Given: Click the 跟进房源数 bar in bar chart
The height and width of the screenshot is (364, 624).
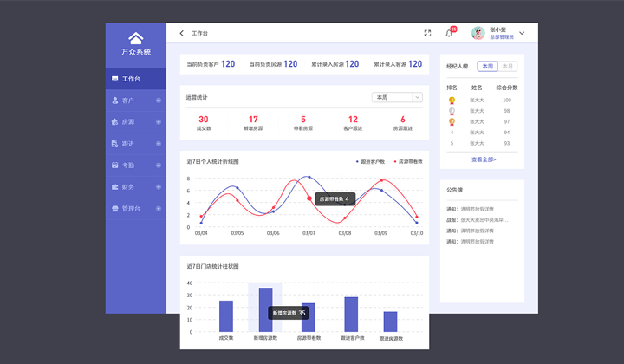Looking at the screenshot, I should (x=390, y=322).
